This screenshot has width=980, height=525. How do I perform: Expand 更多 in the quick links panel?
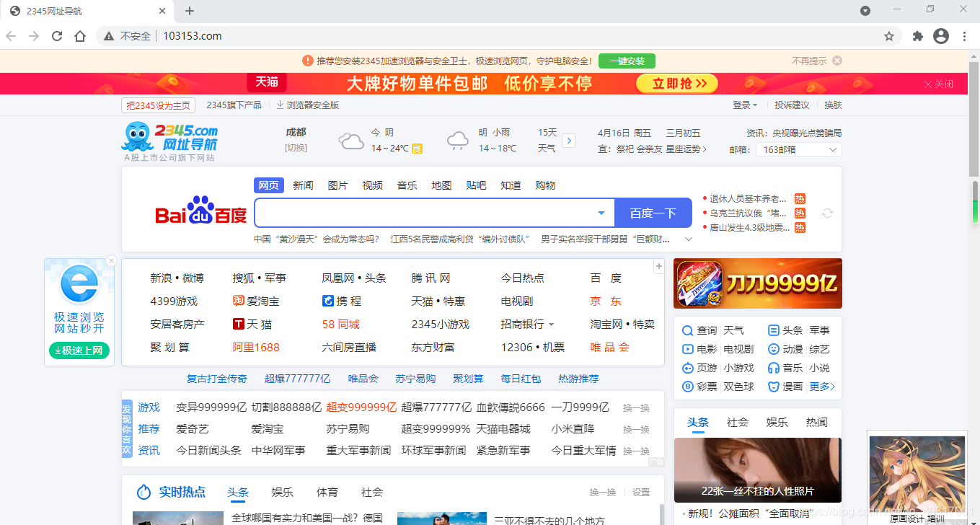(822, 387)
